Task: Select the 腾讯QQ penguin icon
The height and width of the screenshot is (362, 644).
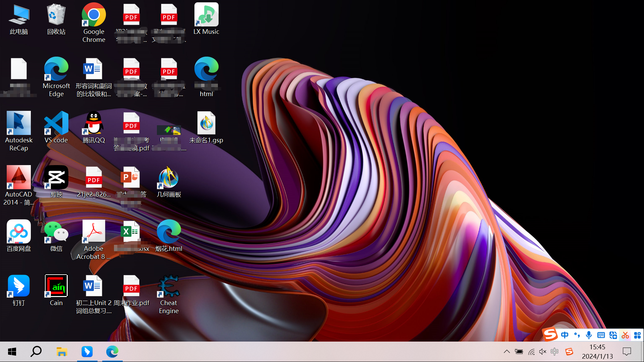Action: (94, 127)
